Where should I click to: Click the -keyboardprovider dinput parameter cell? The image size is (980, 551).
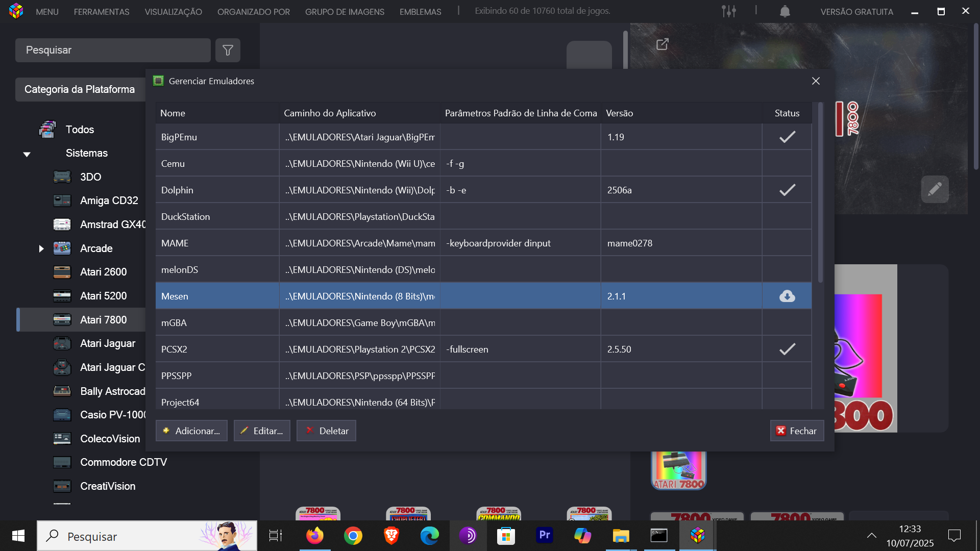pyautogui.click(x=520, y=243)
